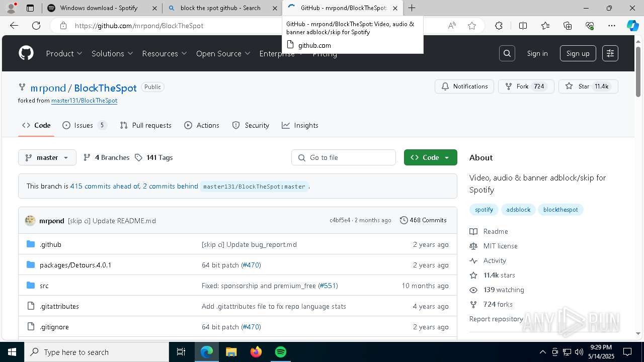Open the tab actions menu icon
644x362 pixels.
(30, 8)
